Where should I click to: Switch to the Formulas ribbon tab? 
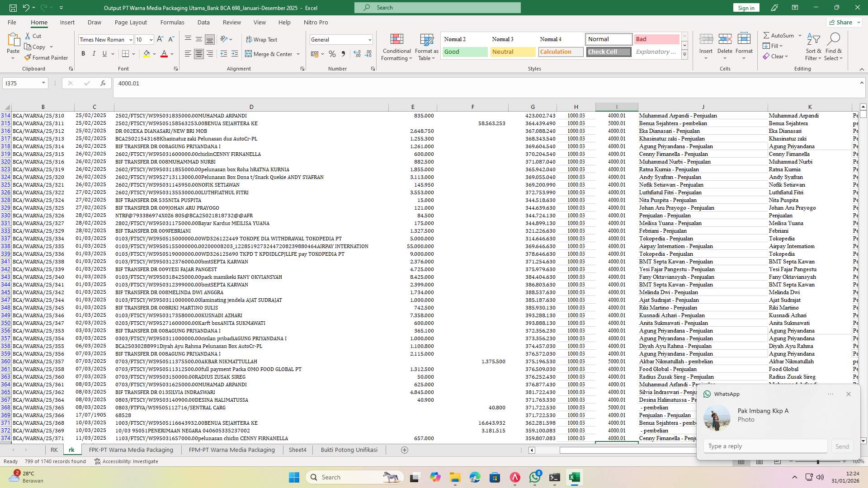[172, 22]
